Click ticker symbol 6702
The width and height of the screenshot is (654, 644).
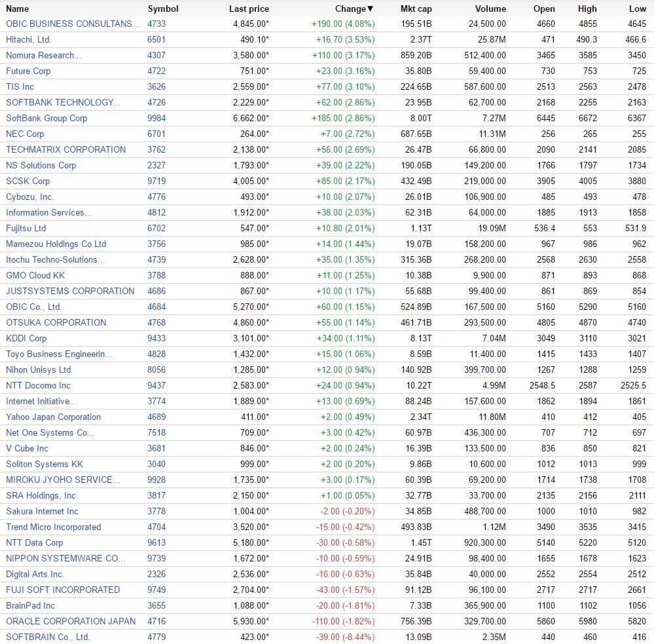point(156,228)
